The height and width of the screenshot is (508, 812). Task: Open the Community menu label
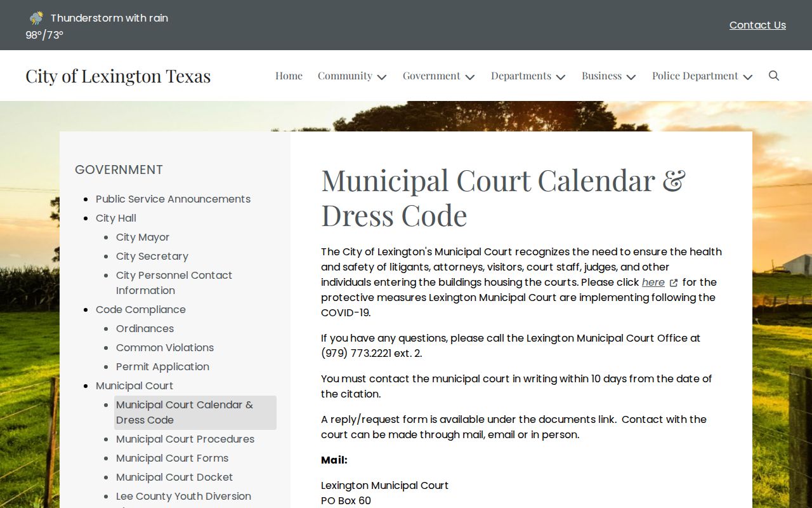pos(345,76)
